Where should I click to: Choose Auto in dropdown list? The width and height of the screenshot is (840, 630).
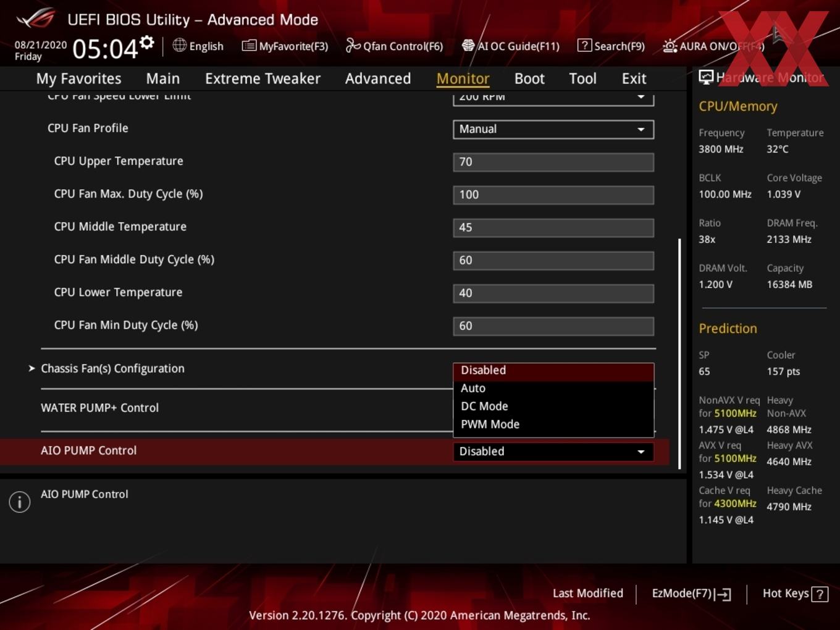point(553,388)
